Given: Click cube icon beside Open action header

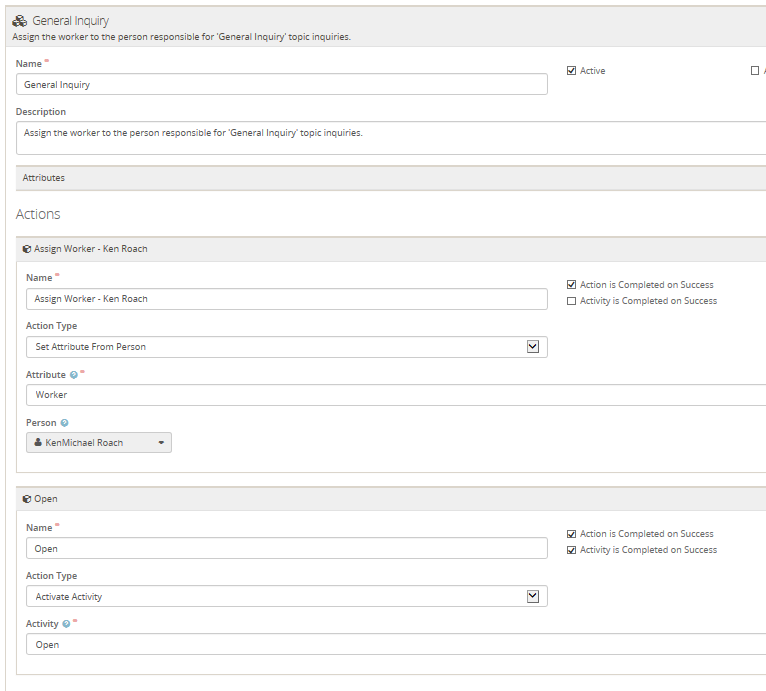Looking at the screenshot, I should (26, 498).
